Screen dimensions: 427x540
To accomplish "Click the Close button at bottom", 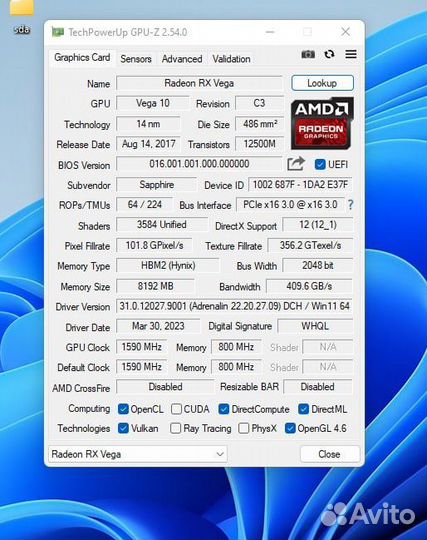I will (x=330, y=454).
